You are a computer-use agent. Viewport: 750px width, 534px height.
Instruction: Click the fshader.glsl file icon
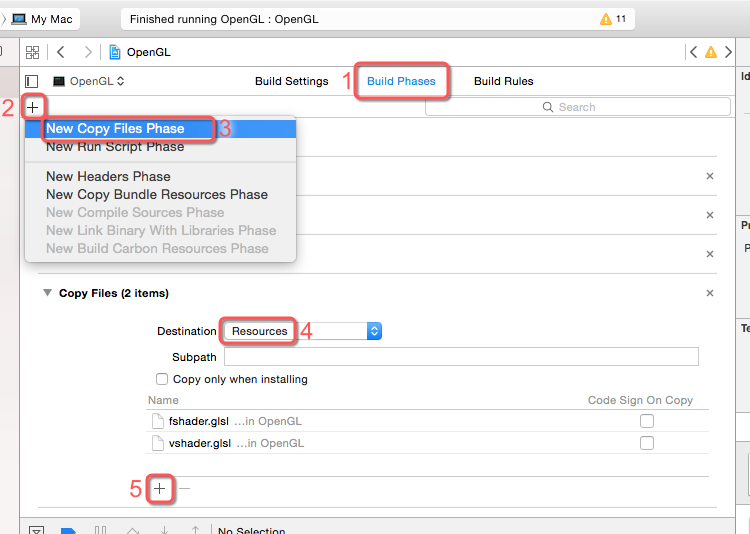click(157, 421)
